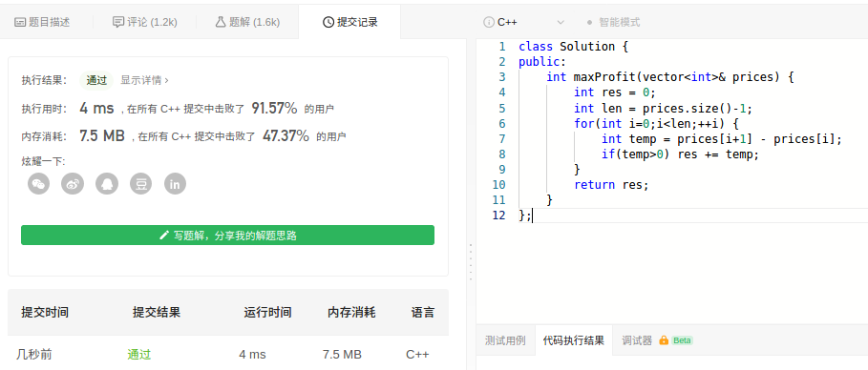Click the lock icon beside 调试器
This screenshot has height=370, width=868.
[x=664, y=340]
